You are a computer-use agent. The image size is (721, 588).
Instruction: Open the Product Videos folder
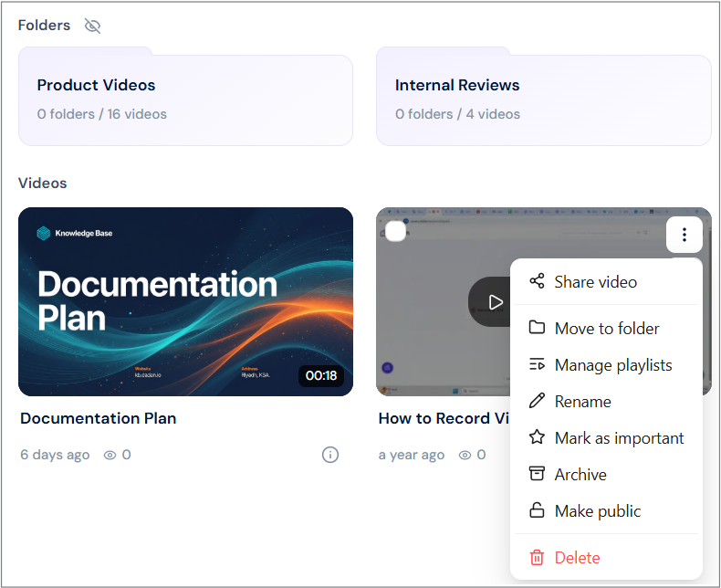click(185, 97)
